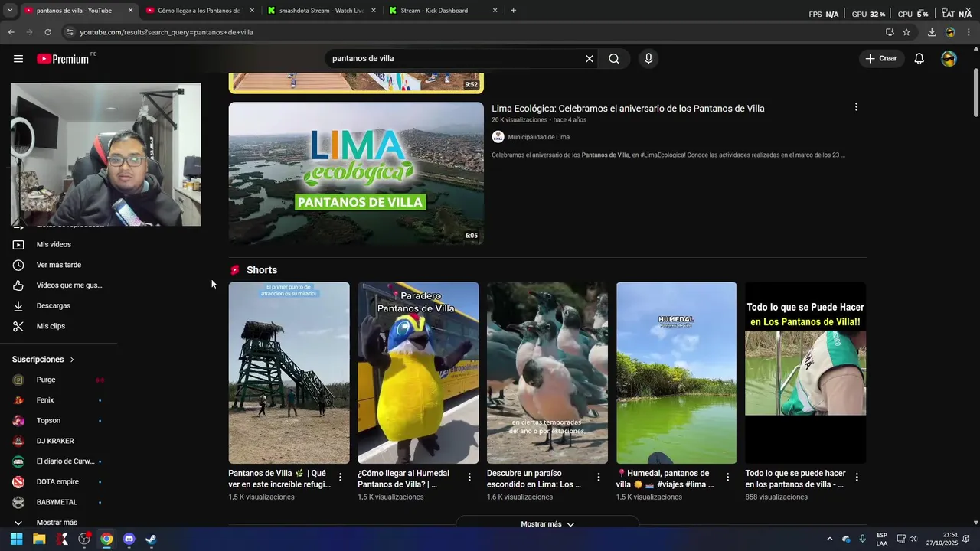The height and width of the screenshot is (551, 980).
Task: Open options for Descubre un paraíso short
Action: coord(598,477)
